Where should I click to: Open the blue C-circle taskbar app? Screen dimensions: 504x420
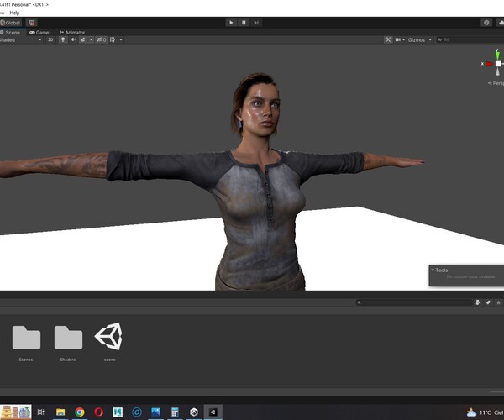click(137, 412)
